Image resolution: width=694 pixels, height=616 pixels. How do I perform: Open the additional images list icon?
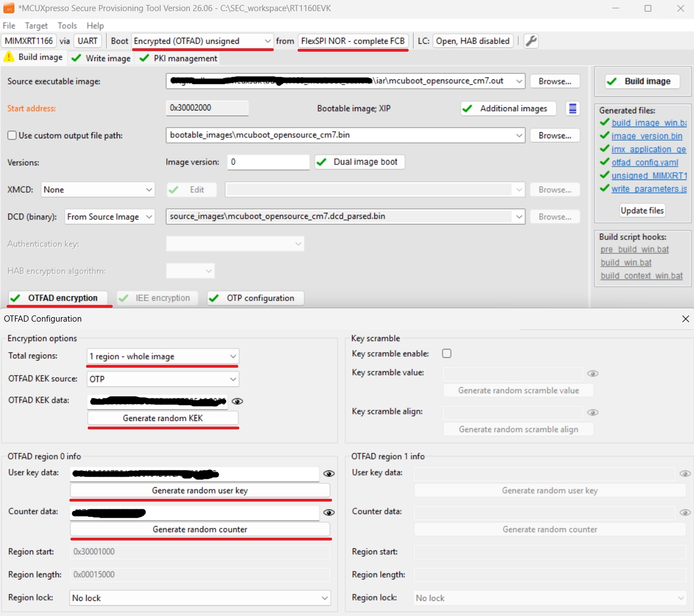(x=572, y=108)
